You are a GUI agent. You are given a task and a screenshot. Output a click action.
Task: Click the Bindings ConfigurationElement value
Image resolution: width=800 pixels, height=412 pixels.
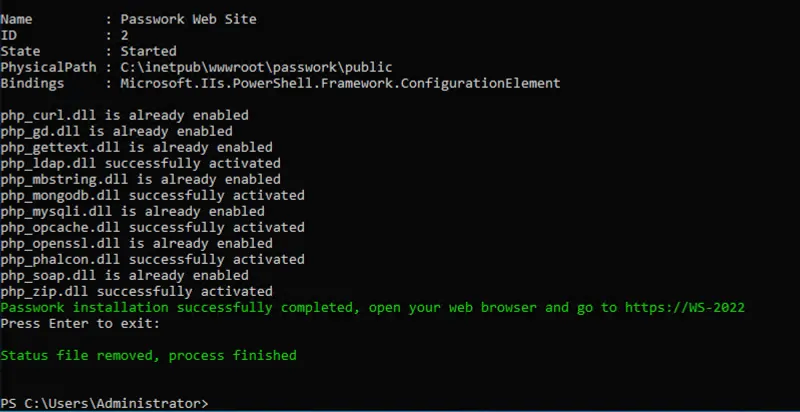point(340,83)
